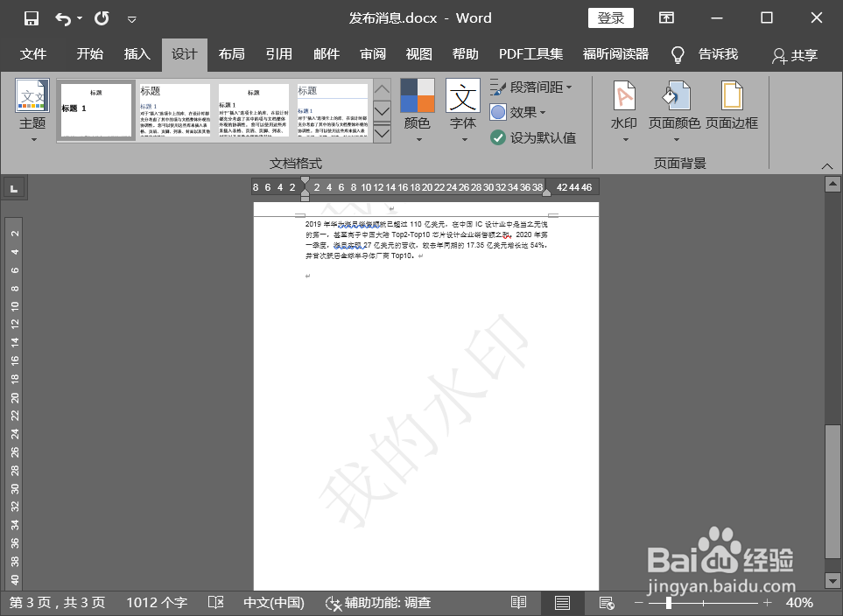Click the 告诉我 lightbulb search
The width and height of the screenshot is (843, 616).
705,54
